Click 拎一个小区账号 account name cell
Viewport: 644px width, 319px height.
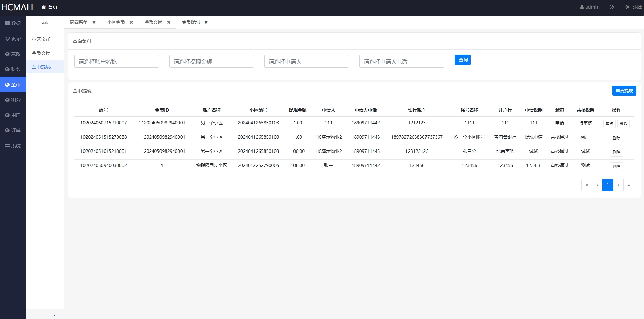coord(469,137)
